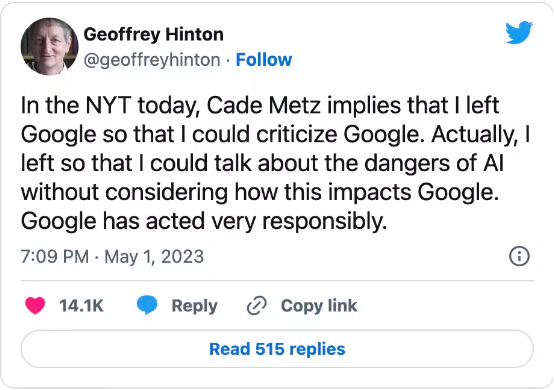The height and width of the screenshot is (390, 554).
Task: Follow Geoffrey Hinton
Action: click(x=264, y=59)
